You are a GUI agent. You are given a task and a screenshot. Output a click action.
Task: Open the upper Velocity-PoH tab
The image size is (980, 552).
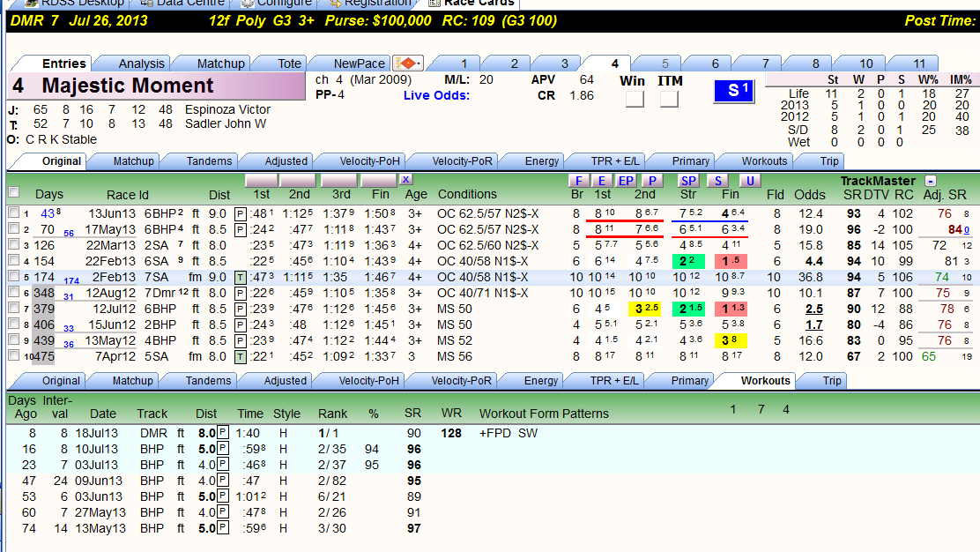click(369, 161)
